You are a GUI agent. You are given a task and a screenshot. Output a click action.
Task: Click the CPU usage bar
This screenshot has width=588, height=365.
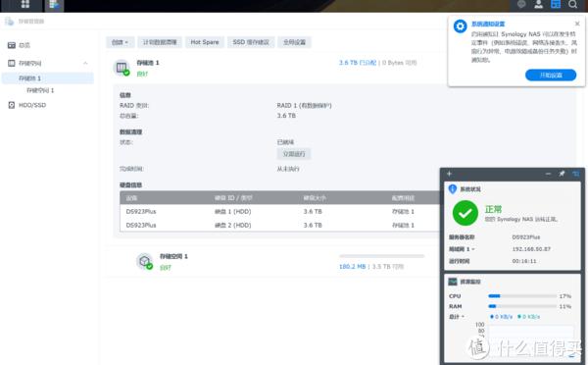point(522,296)
